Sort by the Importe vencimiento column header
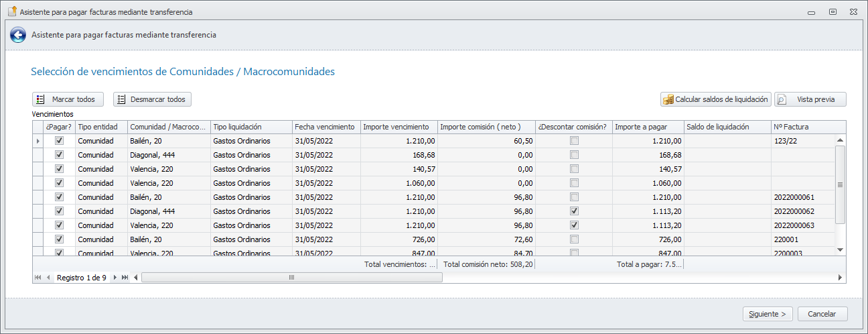Image resolution: width=868 pixels, height=334 pixels. click(399, 127)
